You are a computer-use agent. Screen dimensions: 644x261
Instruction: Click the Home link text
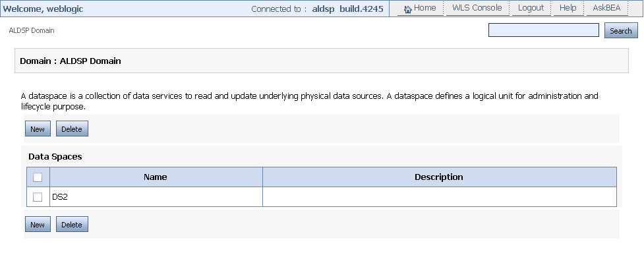coord(424,8)
